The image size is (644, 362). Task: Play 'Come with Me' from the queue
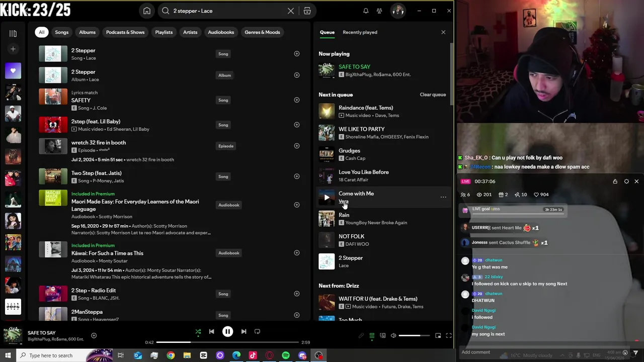[327, 198]
